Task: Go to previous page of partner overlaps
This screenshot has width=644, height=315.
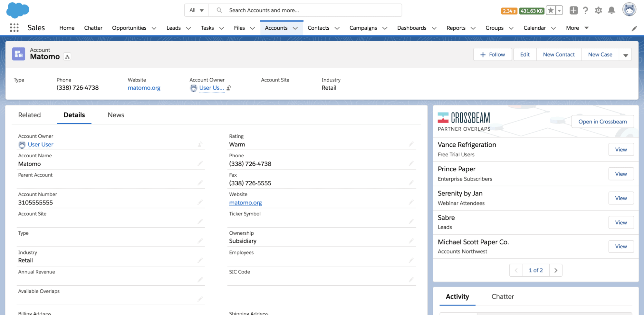Action: (x=516, y=271)
